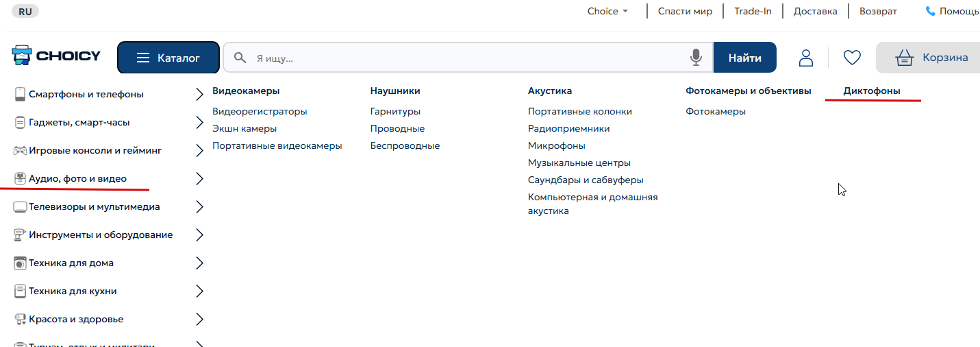Open the user account icon

click(806, 58)
